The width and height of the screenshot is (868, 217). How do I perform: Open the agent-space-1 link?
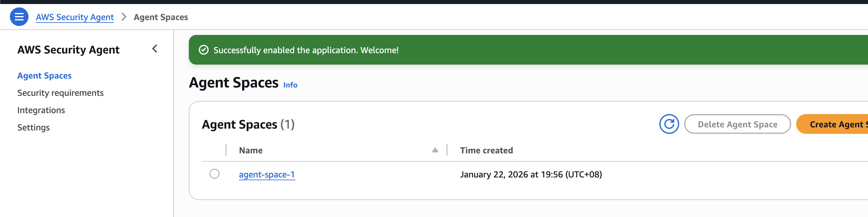point(267,175)
